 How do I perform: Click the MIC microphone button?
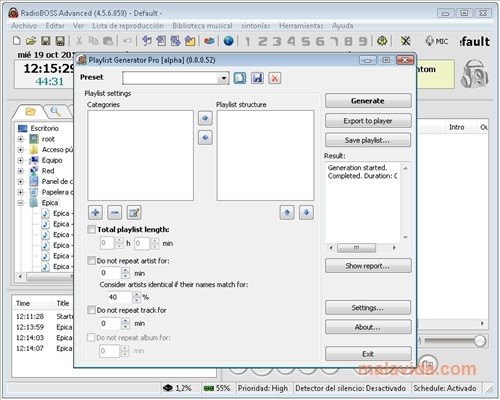(x=437, y=41)
